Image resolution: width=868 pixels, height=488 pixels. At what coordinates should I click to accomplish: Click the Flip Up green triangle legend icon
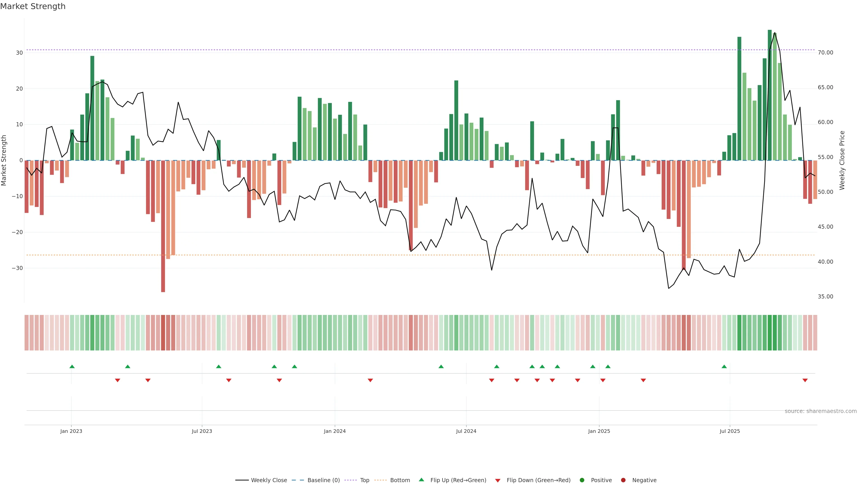pos(421,480)
